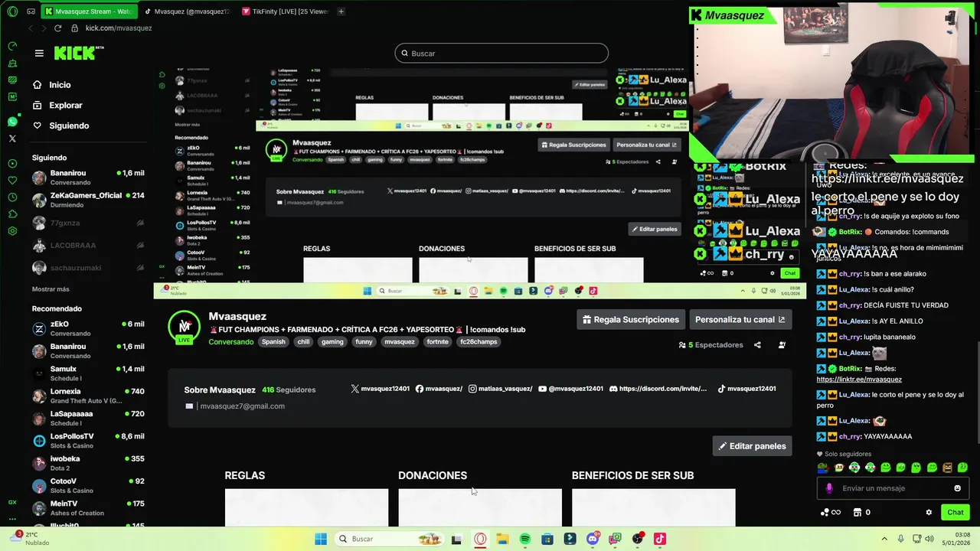This screenshot has width=980, height=551.
Task: Open the X link mvasquez12401
Action: tap(380, 389)
